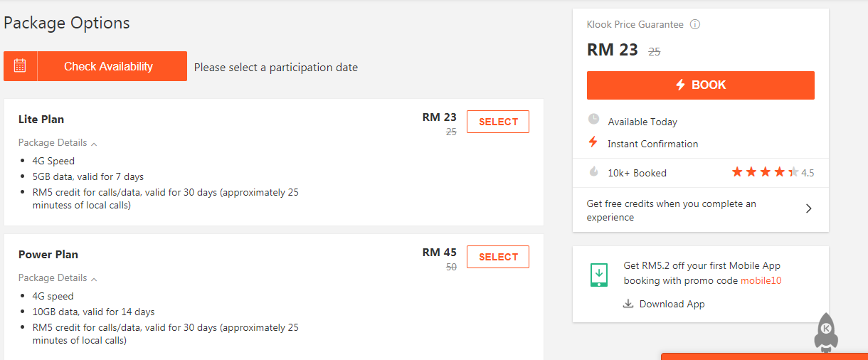Click the Lite Plan title
The height and width of the screenshot is (360, 868).
(41, 119)
